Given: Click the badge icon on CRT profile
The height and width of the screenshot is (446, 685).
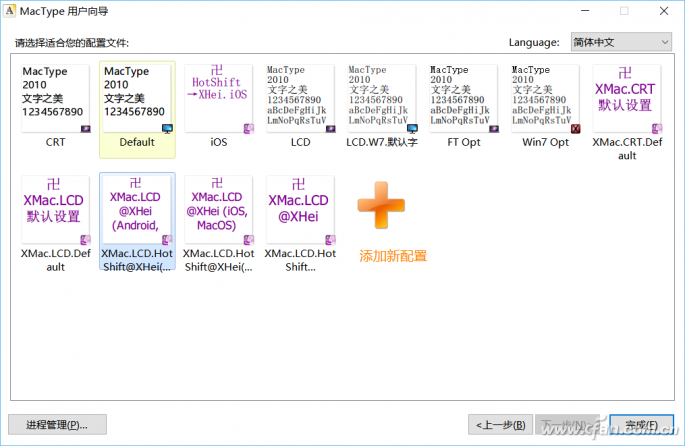Looking at the screenshot, I should click(86, 129).
